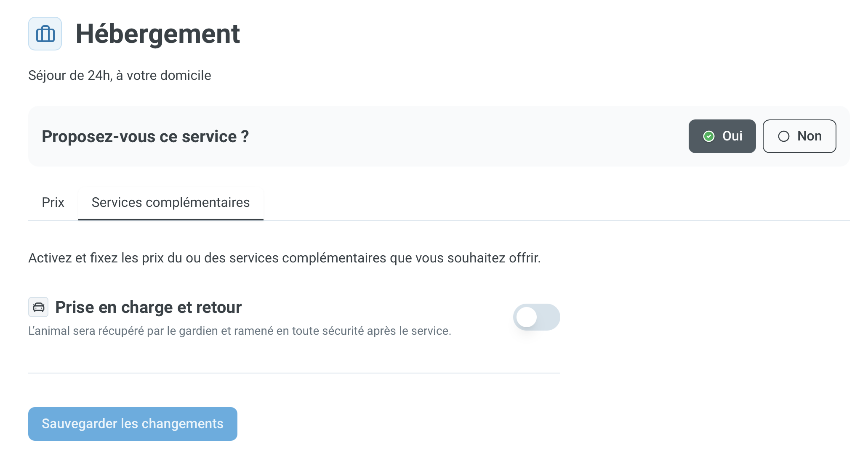The image size is (868, 466).
Task: Click the divider line under pickup service
Action: 294,373
